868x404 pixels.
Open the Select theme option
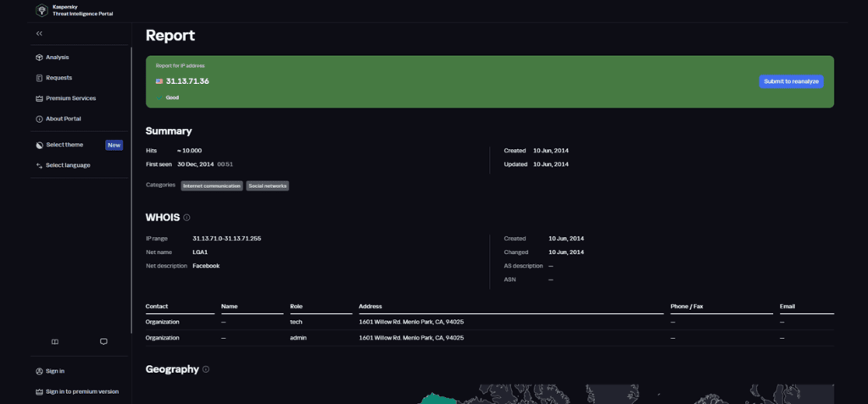click(64, 145)
